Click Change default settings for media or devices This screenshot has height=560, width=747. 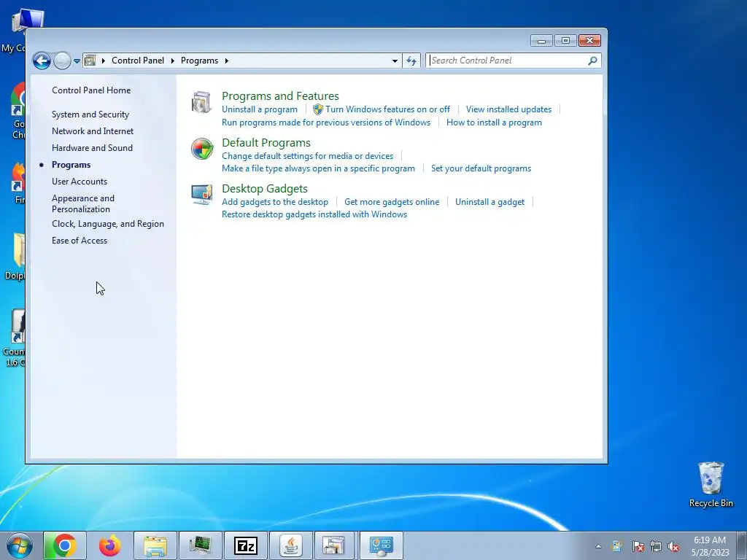(x=307, y=156)
